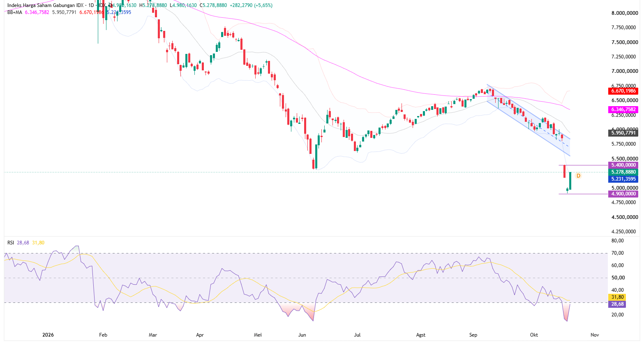Click the 8.000,0000 price axis label
The height and width of the screenshot is (344, 644).
(625, 13)
